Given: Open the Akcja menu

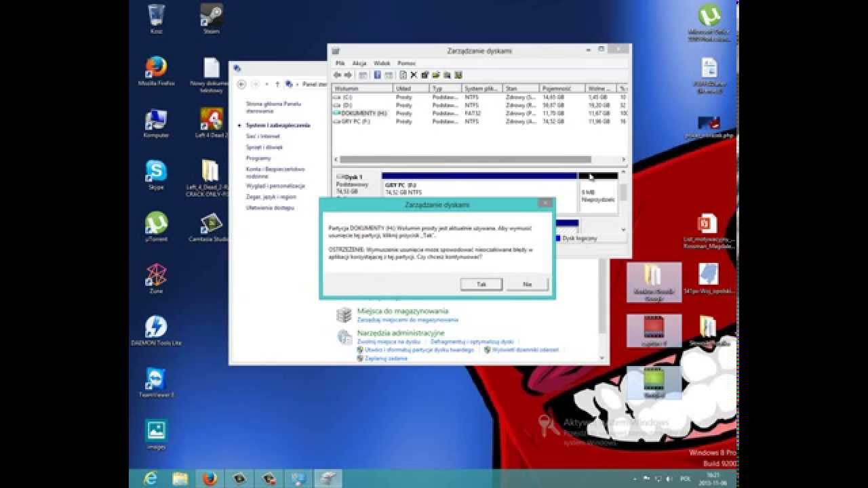Looking at the screenshot, I should (359, 63).
